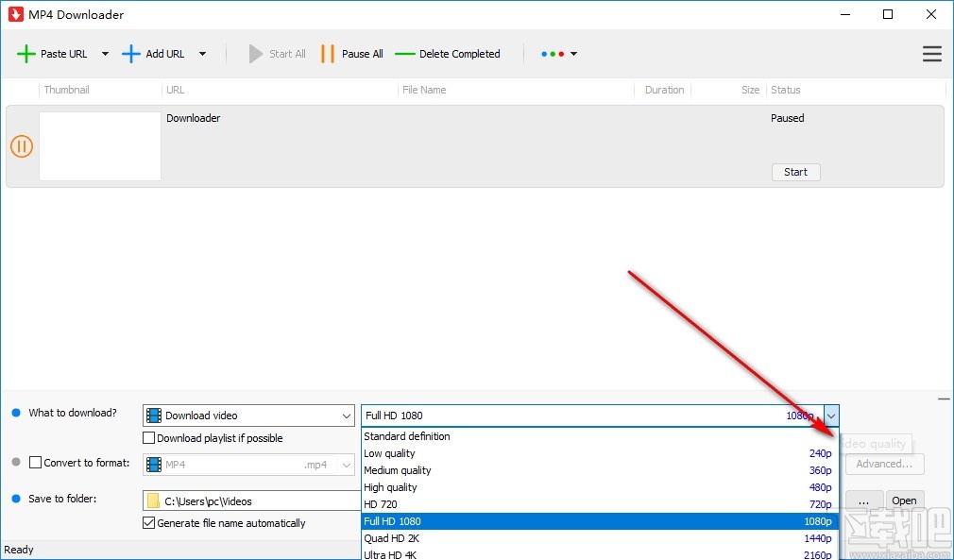Click the green Delete Completed icon
This screenshot has height=560, width=954.
404,54
